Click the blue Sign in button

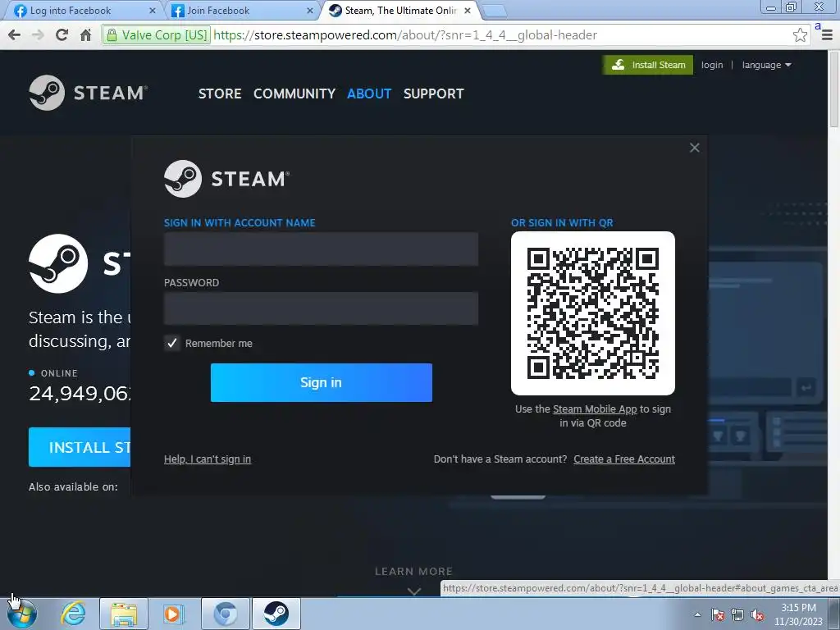click(x=321, y=382)
